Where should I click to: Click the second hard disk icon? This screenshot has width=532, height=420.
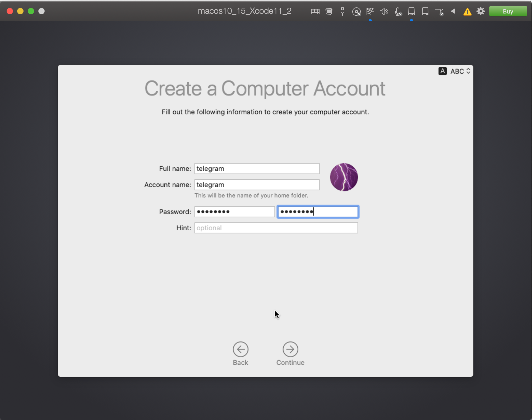pyautogui.click(x=425, y=11)
